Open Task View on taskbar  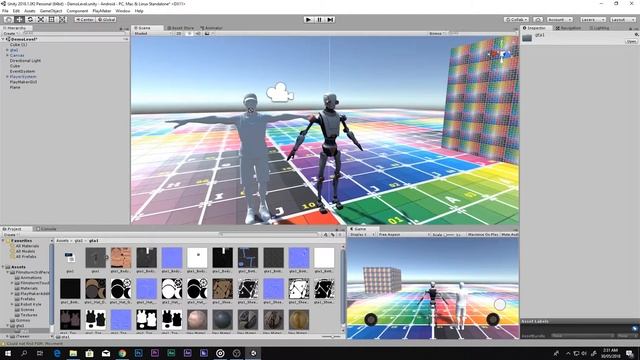pos(40,353)
